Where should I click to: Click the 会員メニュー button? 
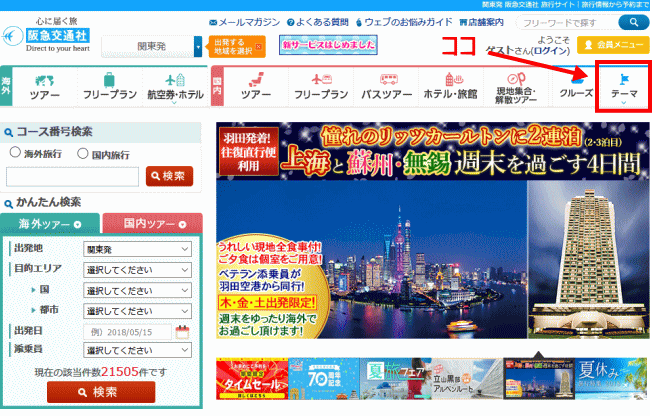coord(613,44)
